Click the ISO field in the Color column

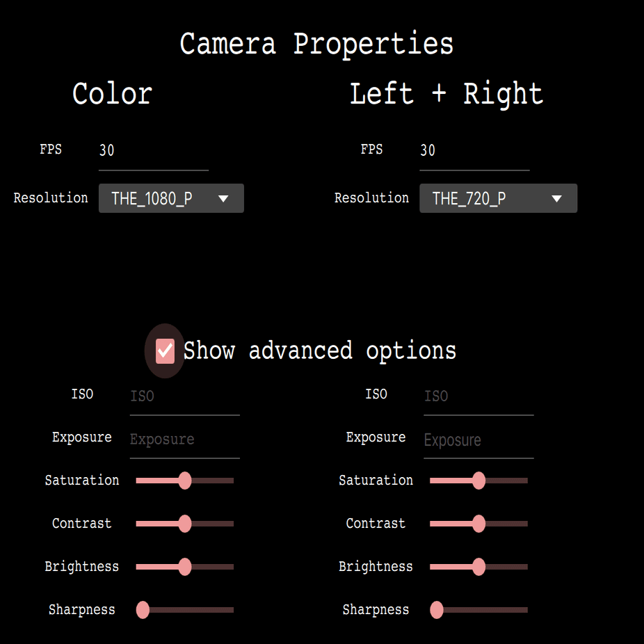coord(184,396)
